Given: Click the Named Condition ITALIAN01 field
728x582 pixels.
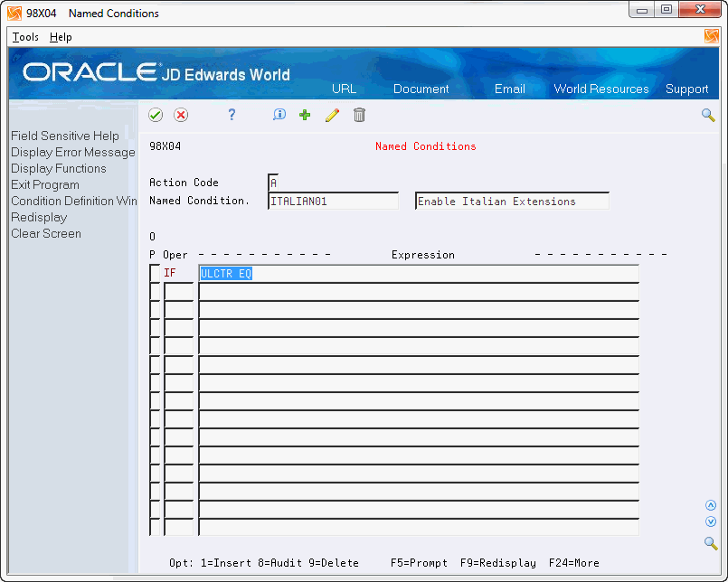Looking at the screenshot, I should point(334,201).
